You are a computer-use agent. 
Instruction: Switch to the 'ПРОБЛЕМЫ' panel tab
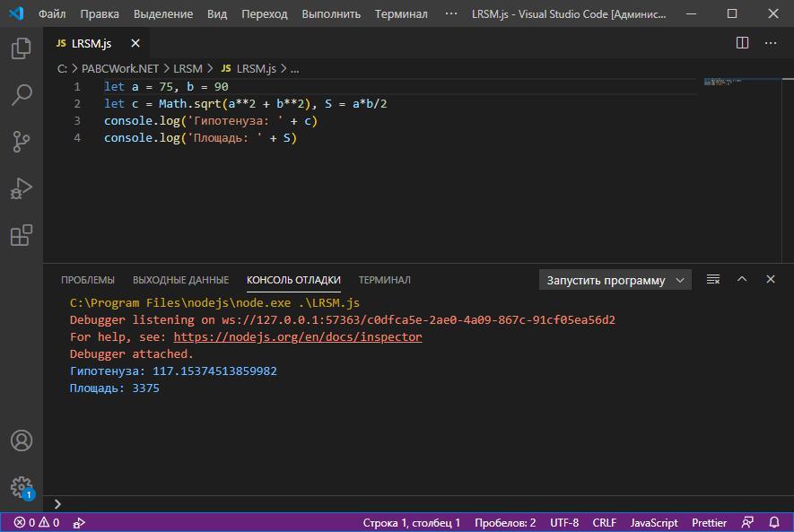click(88, 280)
